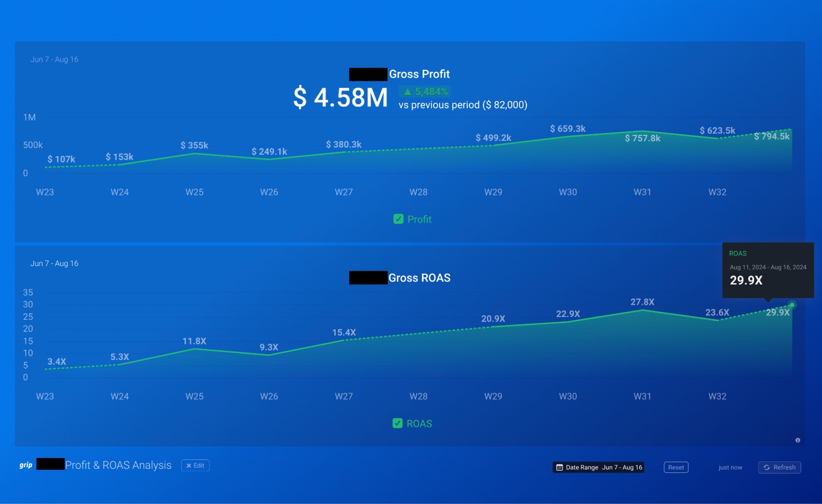Viewport: 822px width, 504px height.
Task: Click the $ 355k data label
Action: (x=194, y=145)
